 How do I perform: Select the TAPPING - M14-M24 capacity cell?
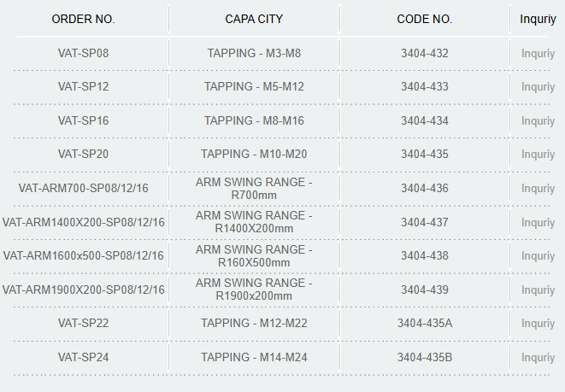[254, 358]
